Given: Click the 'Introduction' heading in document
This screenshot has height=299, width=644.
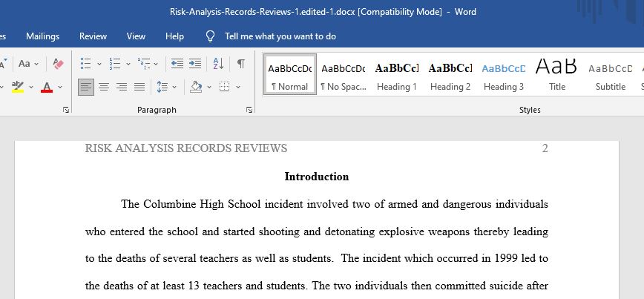Looking at the screenshot, I should (x=317, y=177).
